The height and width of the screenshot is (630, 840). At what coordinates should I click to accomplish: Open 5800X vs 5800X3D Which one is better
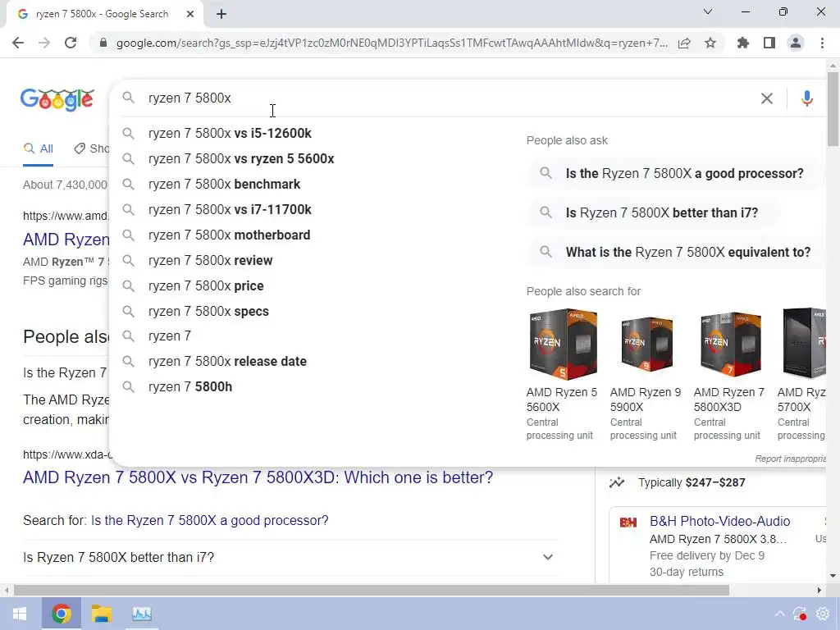pos(258,477)
